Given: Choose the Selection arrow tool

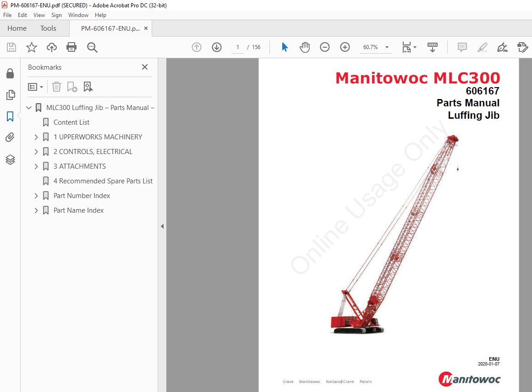Looking at the screenshot, I should point(285,47).
